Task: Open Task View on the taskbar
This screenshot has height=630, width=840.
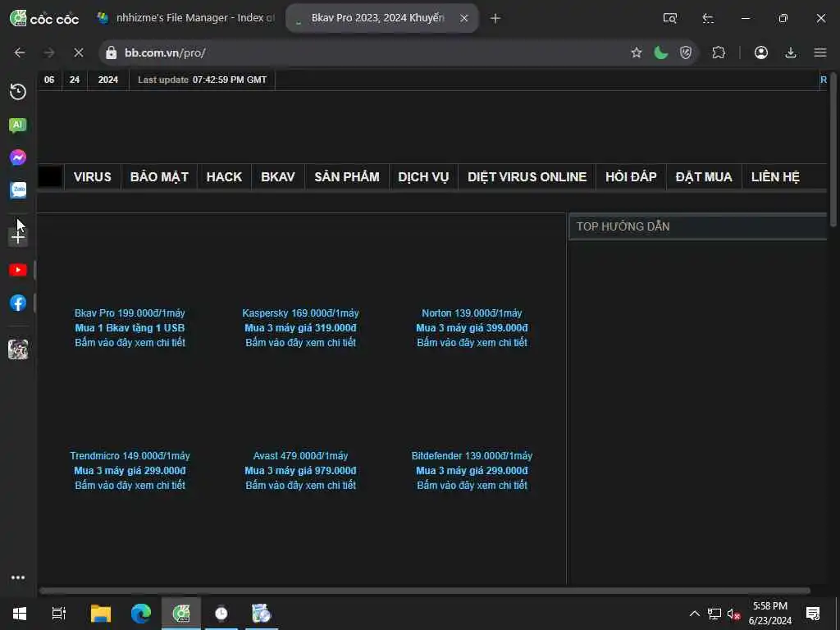Action: [x=58, y=614]
